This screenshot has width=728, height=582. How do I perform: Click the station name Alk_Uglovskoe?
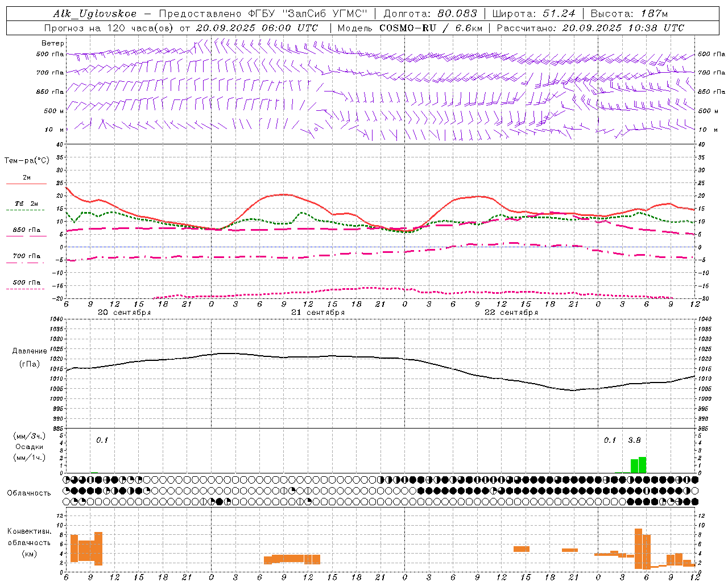[95, 14]
